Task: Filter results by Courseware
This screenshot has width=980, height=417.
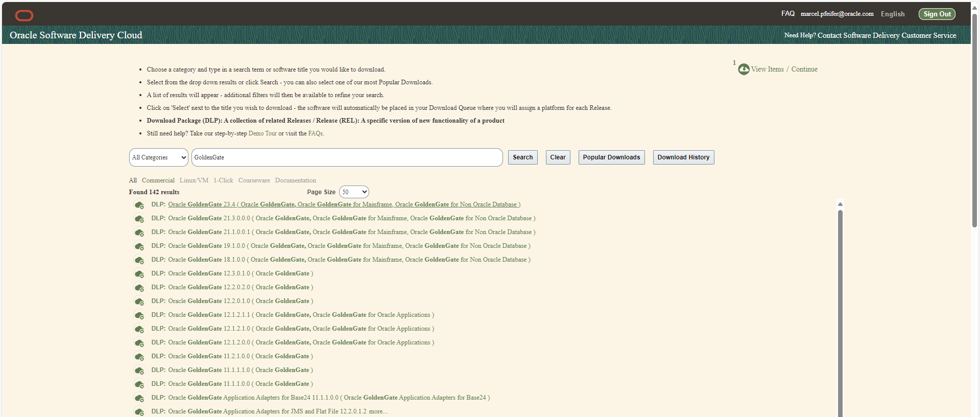Action: coord(254,180)
